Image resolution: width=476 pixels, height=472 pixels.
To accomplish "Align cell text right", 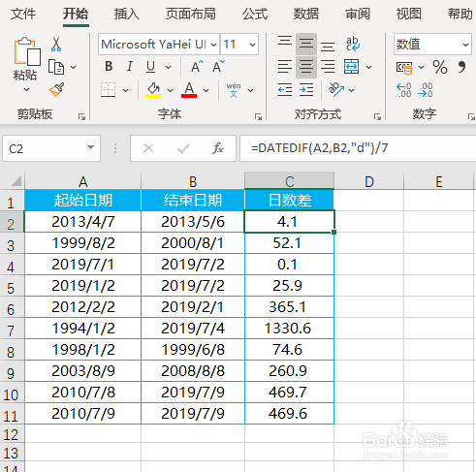I will [328, 67].
